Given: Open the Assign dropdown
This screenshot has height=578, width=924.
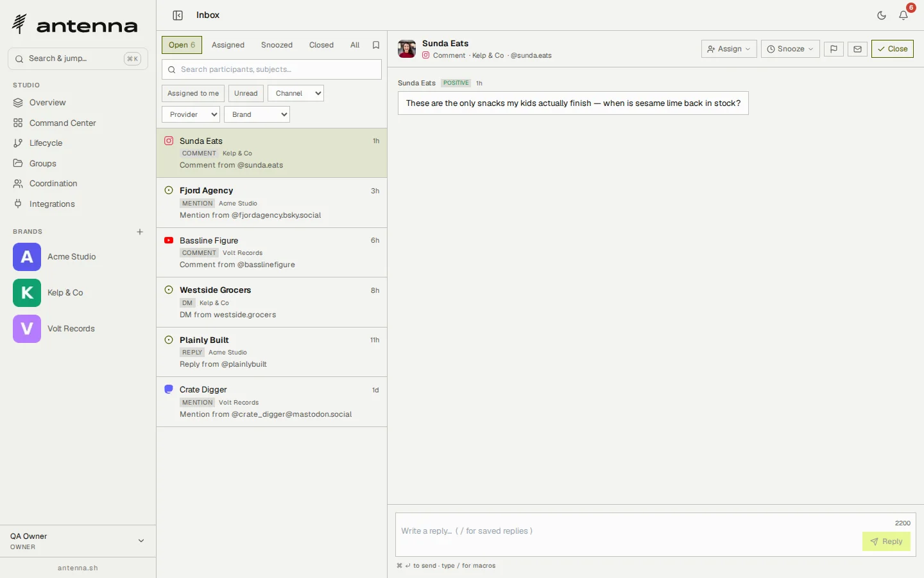Looking at the screenshot, I should (729, 49).
